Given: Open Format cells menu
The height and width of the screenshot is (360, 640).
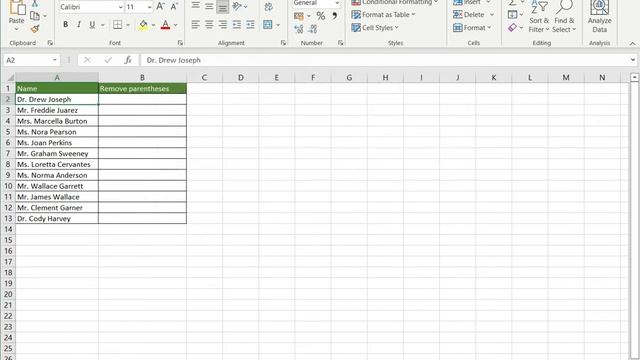Looking at the screenshot, I should click(x=472, y=28).
